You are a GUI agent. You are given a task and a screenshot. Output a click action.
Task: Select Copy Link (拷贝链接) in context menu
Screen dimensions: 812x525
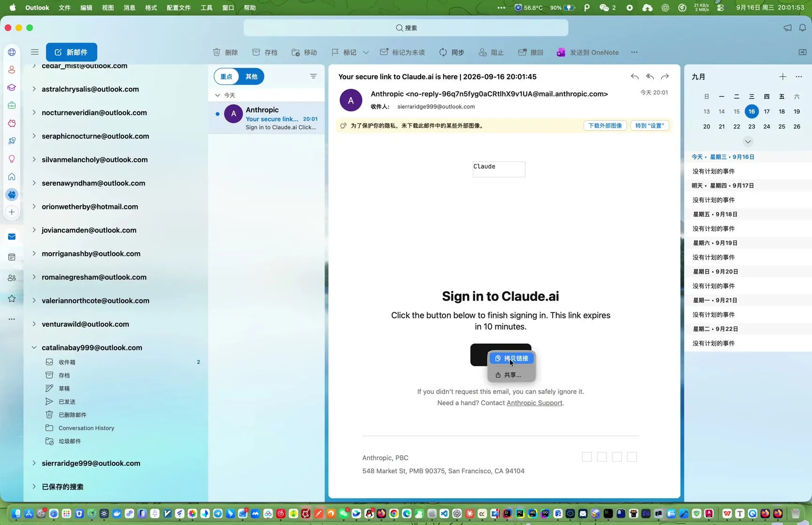512,358
